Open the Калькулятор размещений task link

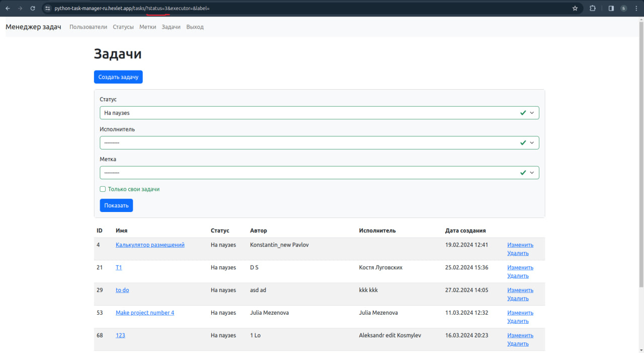[x=150, y=245]
